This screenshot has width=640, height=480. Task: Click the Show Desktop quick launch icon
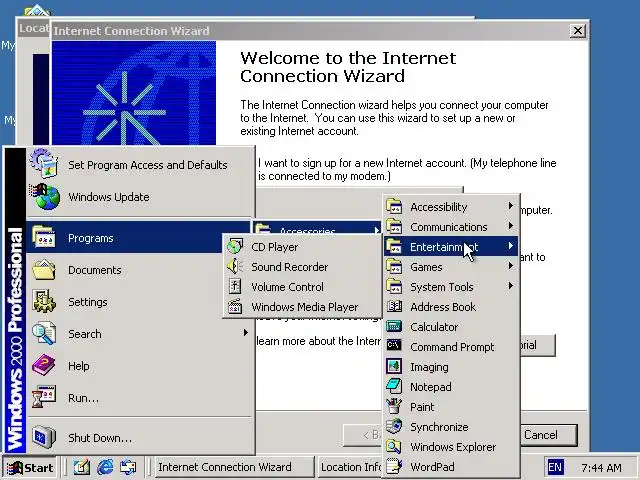coord(82,467)
